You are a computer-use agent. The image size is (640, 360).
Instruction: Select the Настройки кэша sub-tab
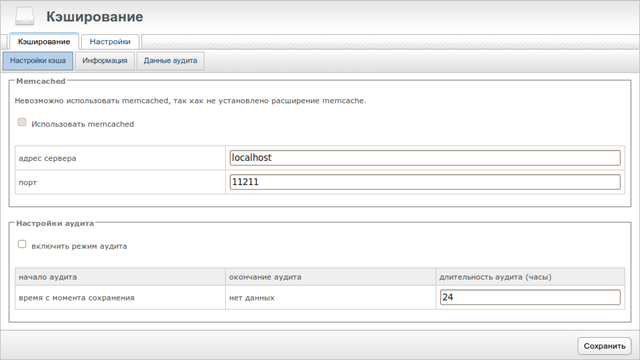coord(38,61)
